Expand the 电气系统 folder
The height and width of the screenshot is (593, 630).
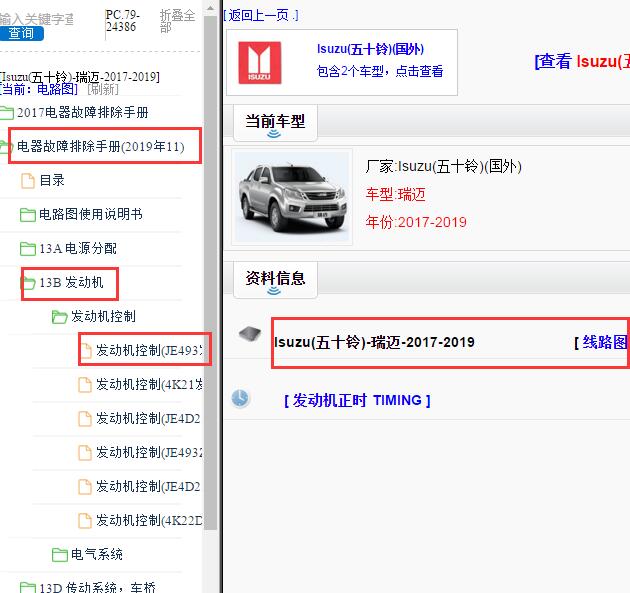(97, 554)
